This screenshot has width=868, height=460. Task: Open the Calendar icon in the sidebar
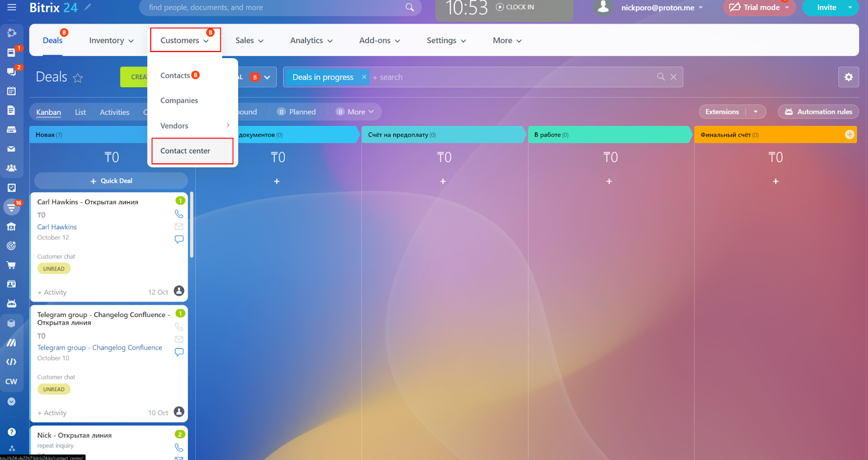pyautogui.click(x=11, y=91)
